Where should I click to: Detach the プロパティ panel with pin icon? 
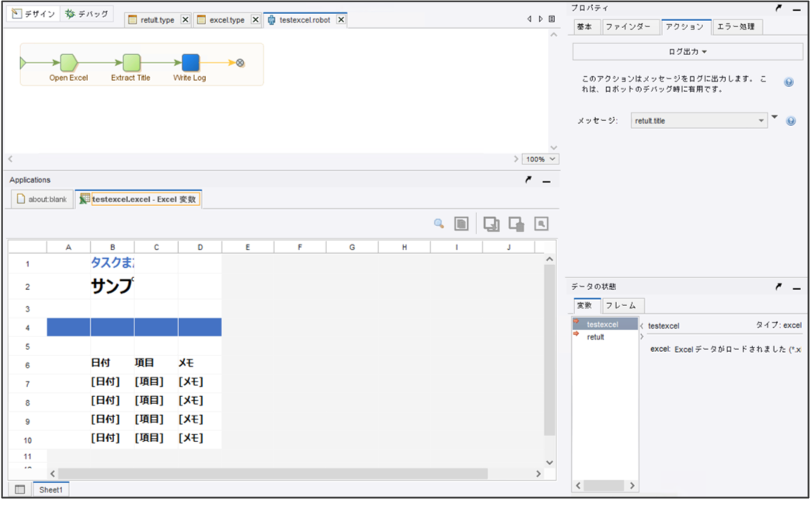point(779,8)
